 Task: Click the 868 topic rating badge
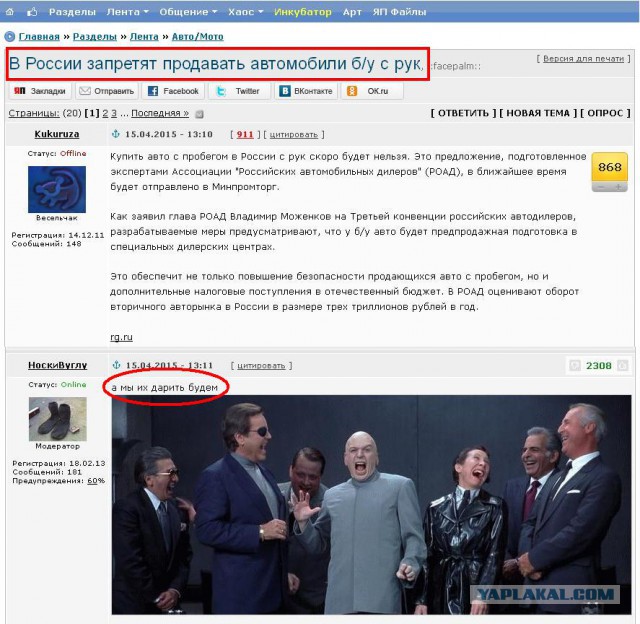tap(609, 167)
